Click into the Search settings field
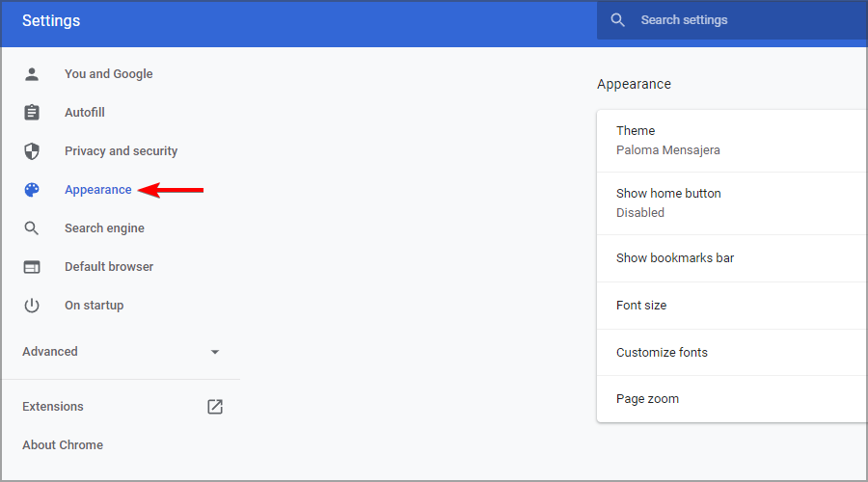This screenshot has height=482, width=868. click(x=732, y=20)
